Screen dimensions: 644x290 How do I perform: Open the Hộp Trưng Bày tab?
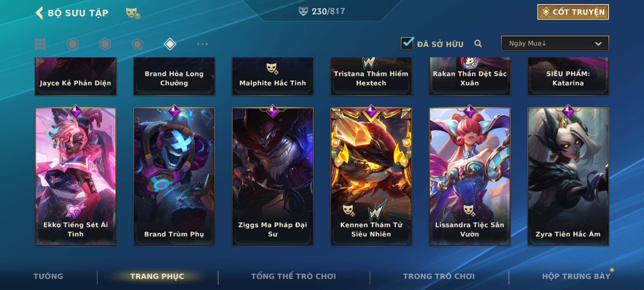576,276
